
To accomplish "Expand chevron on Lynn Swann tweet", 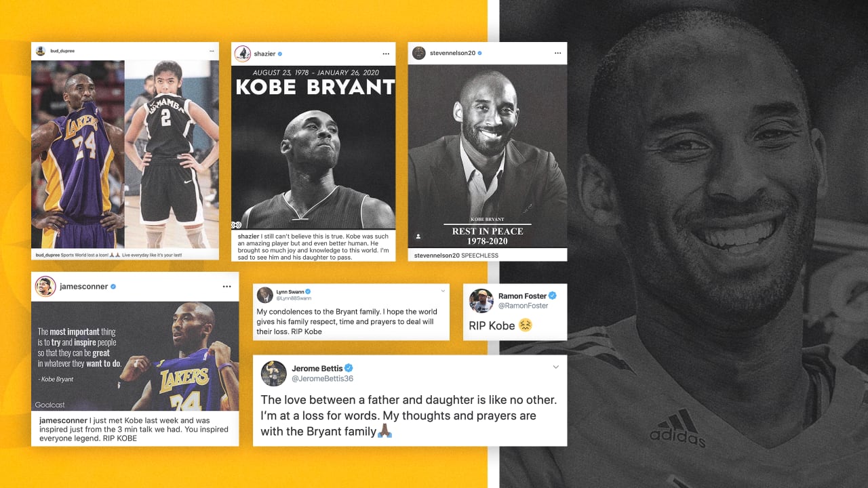I will click(x=443, y=290).
